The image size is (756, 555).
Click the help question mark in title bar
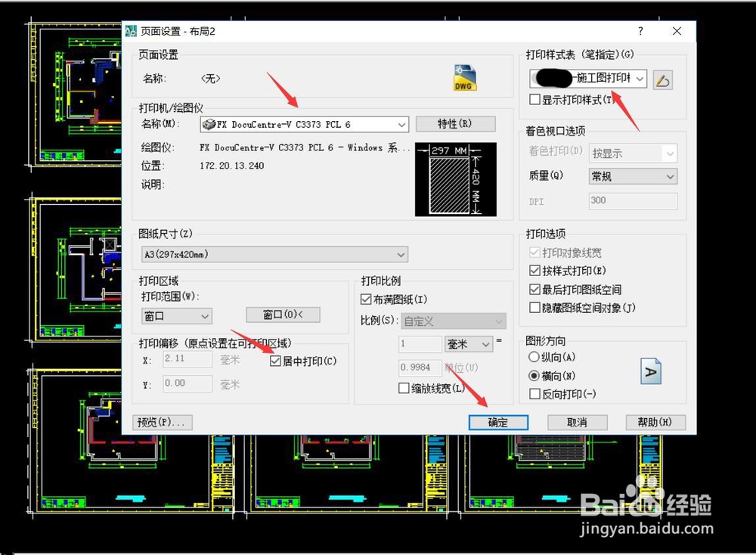pos(640,31)
